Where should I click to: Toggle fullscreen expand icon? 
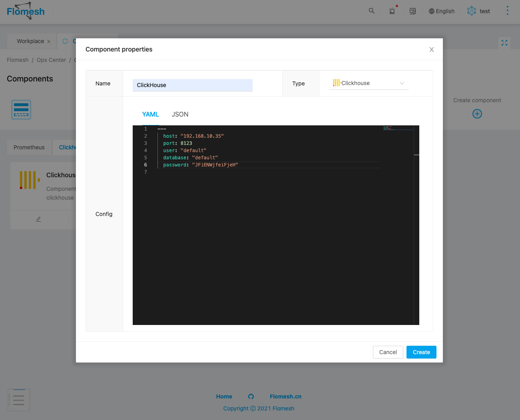tap(504, 43)
